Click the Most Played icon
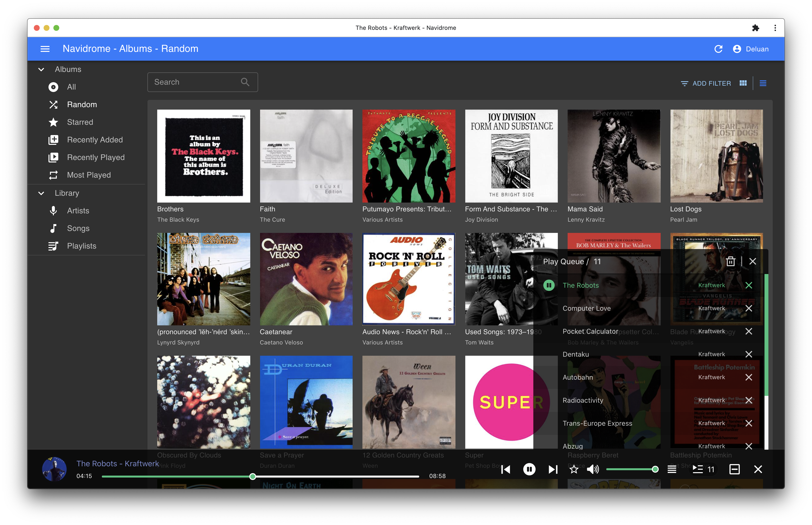Screen dimensions: 812x525 point(53,175)
